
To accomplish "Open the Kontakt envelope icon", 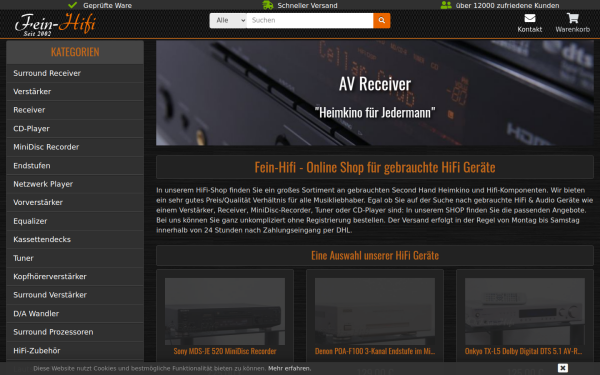I will tap(530, 18).
